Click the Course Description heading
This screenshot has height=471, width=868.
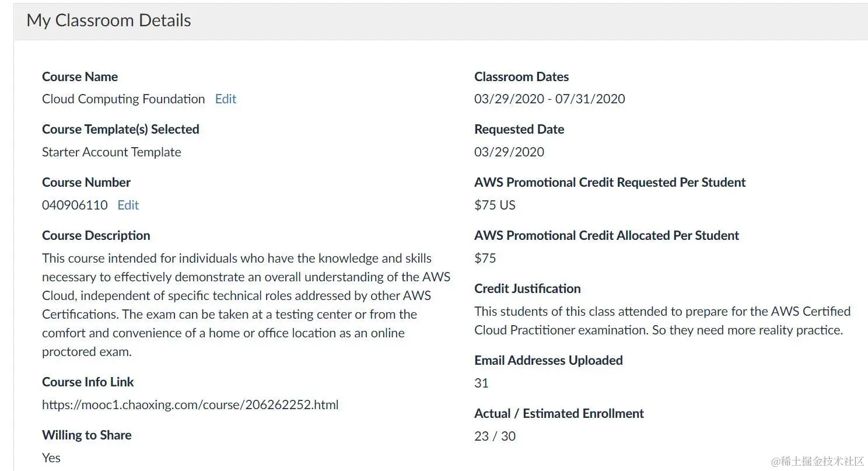pos(96,235)
